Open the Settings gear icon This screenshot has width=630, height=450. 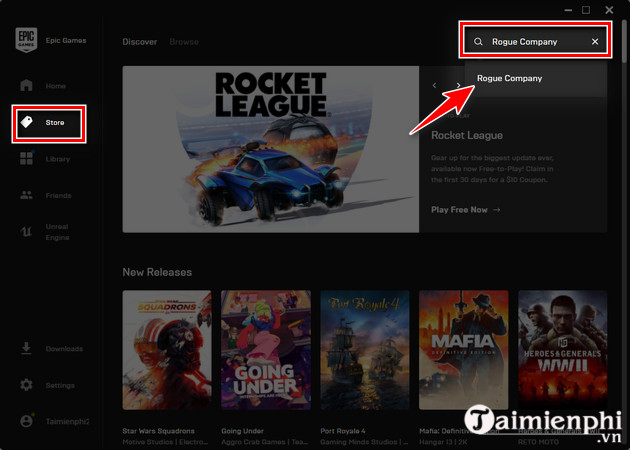[26, 385]
